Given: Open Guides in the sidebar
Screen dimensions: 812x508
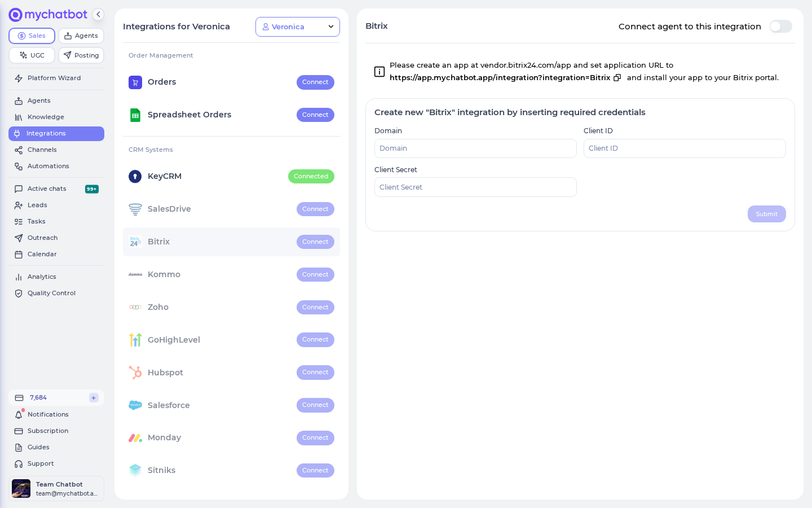Looking at the screenshot, I should 56,448.
